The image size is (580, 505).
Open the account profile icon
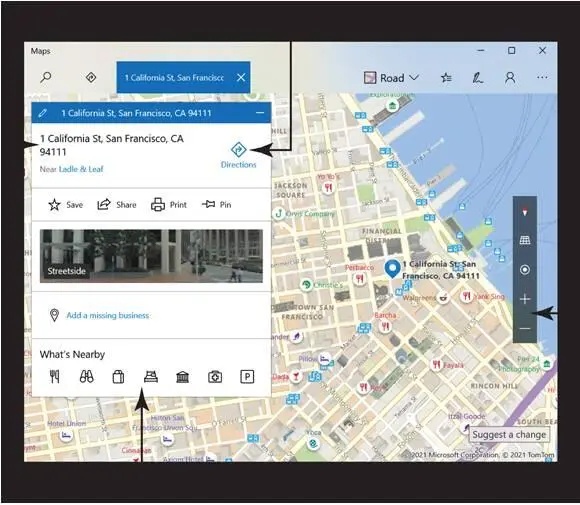click(x=510, y=78)
